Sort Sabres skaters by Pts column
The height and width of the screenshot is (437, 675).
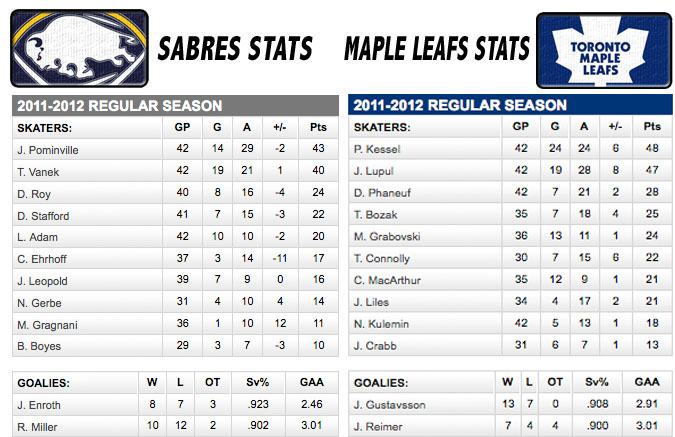point(317,128)
